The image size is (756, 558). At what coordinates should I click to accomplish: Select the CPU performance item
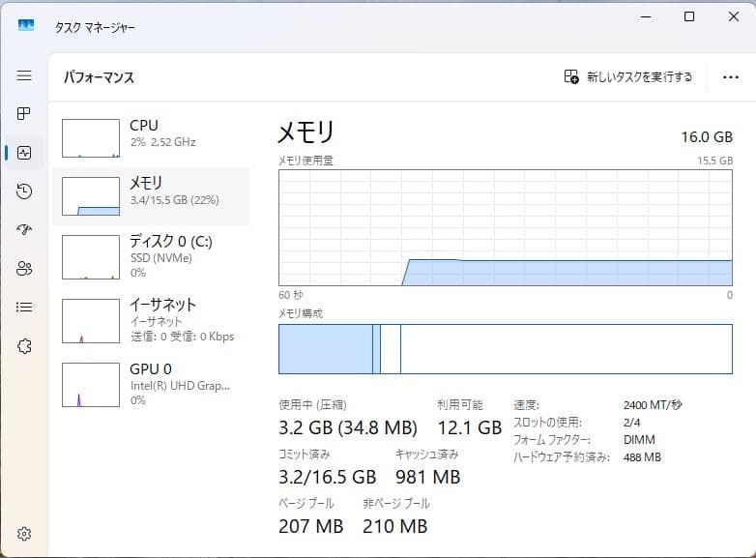point(151,138)
